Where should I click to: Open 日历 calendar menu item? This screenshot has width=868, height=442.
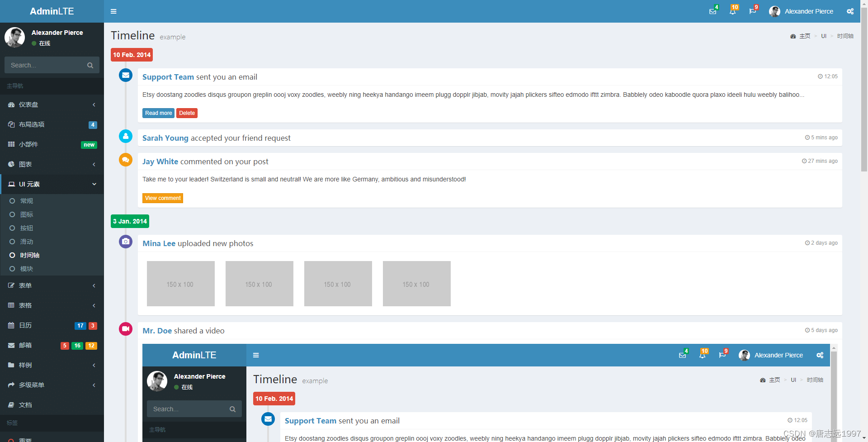click(52, 325)
